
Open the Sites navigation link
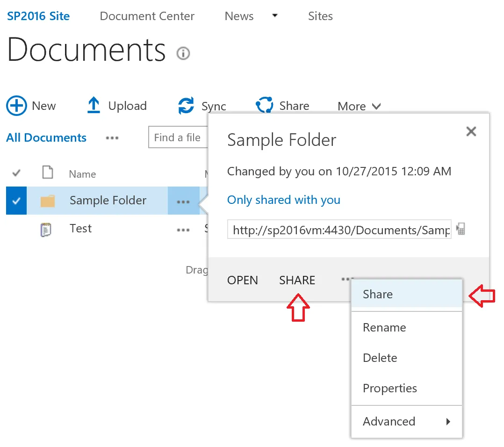click(x=320, y=16)
